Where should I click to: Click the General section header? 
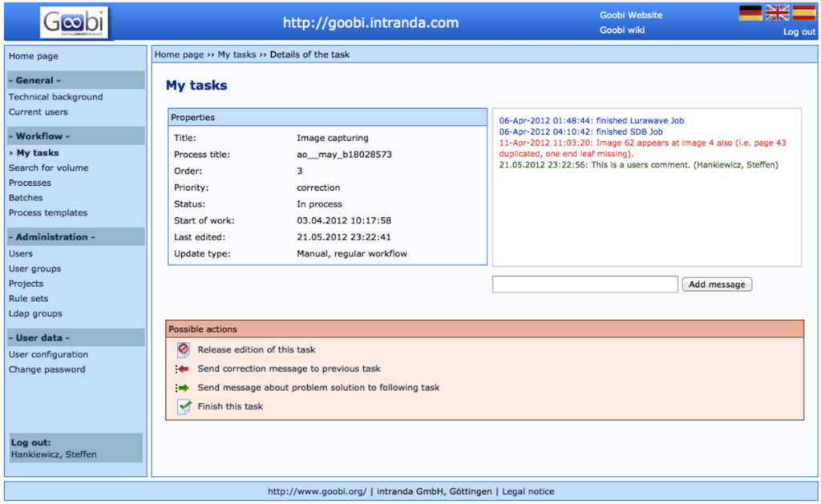[75, 80]
